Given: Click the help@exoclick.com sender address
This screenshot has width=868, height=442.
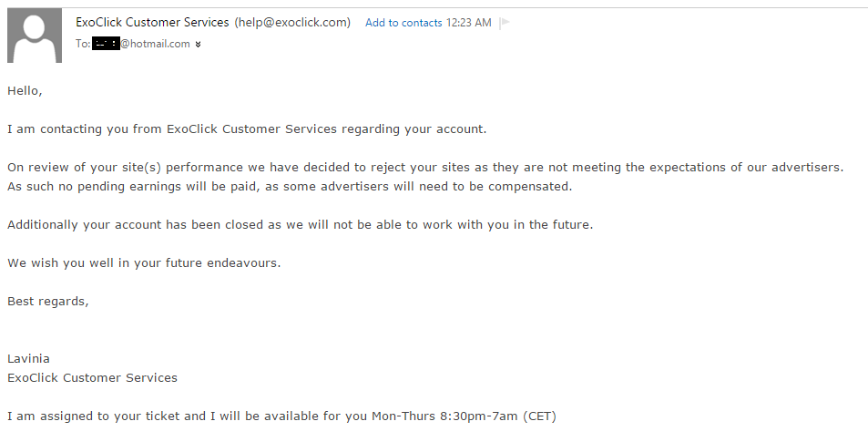Looking at the screenshot, I should click(x=292, y=23).
